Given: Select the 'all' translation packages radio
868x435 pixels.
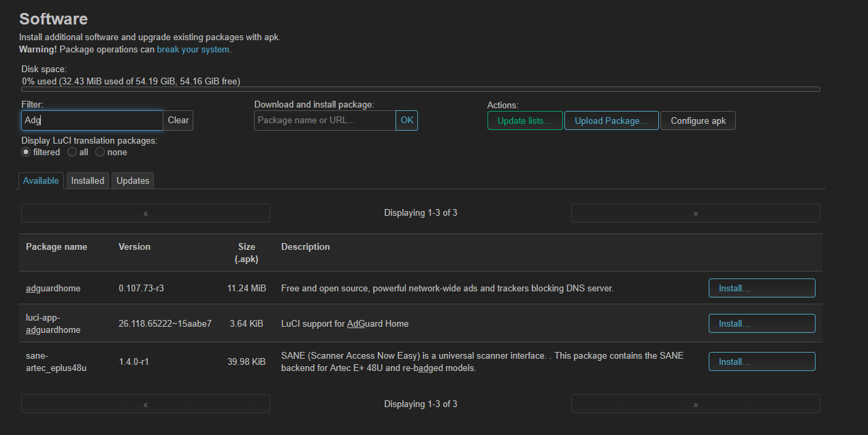Looking at the screenshot, I should point(72,152).
